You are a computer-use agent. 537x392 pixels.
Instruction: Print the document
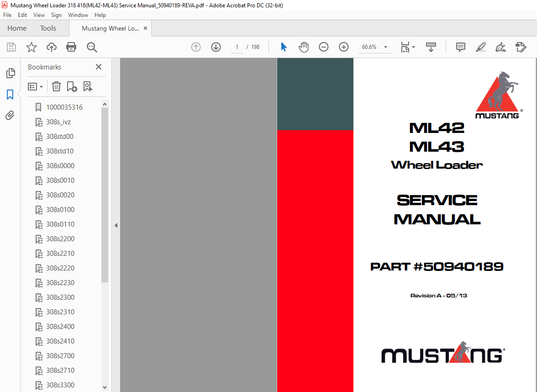point(71,47)
